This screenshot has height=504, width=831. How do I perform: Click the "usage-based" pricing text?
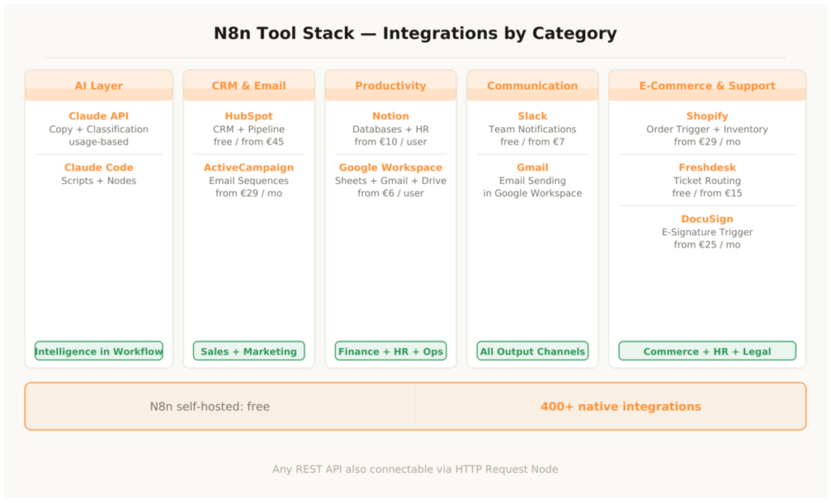(98, 142)
